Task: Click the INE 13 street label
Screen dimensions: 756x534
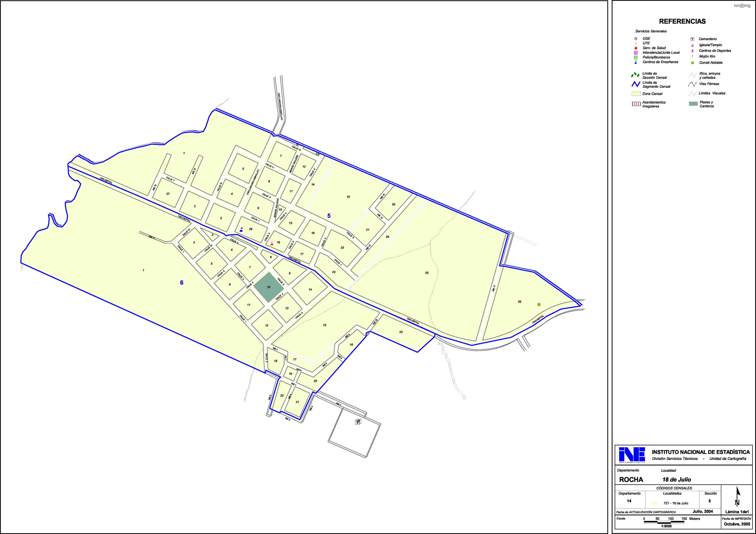Action: click(194, 171)
